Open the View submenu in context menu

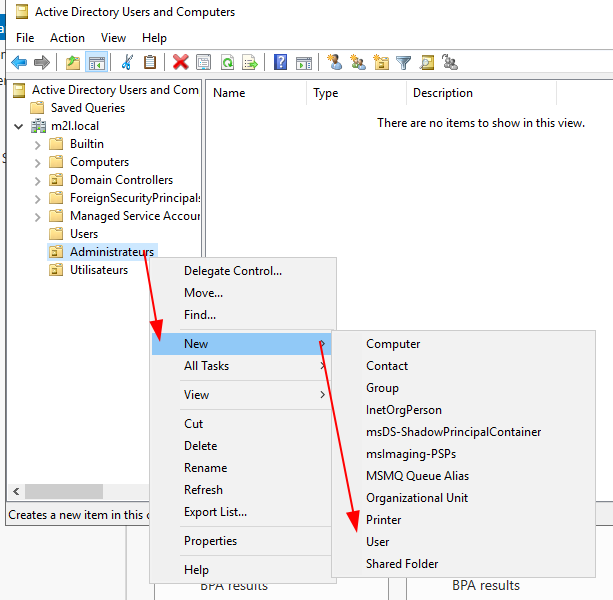(242, 395)
